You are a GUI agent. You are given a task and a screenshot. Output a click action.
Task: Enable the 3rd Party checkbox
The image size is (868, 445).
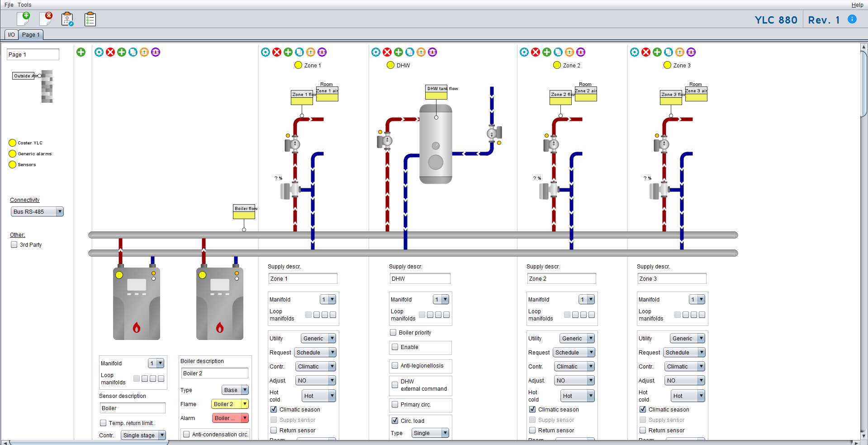[x=14, y=244]
